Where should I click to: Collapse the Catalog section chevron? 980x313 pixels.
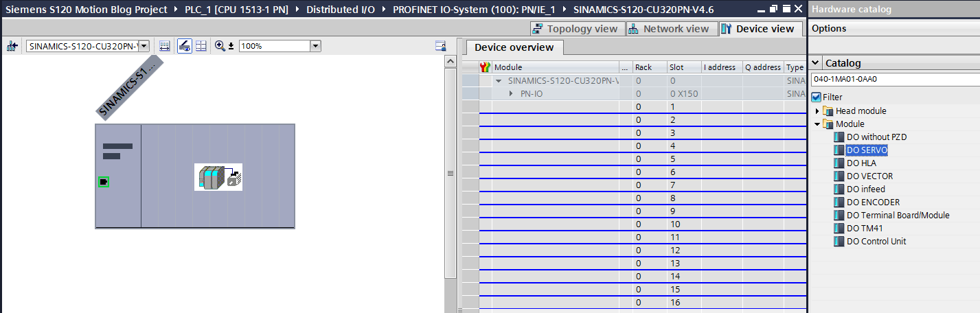point(817,63)
